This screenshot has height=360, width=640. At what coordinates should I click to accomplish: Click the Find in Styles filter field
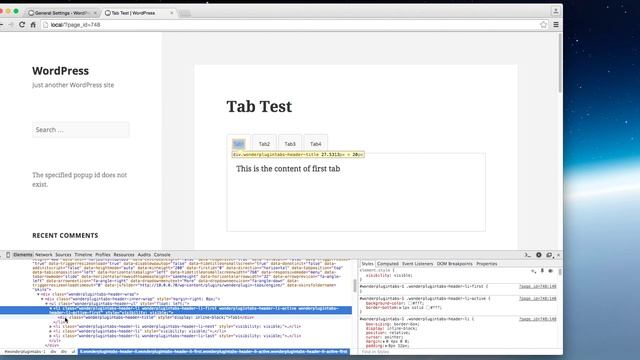tap(457, 351)
